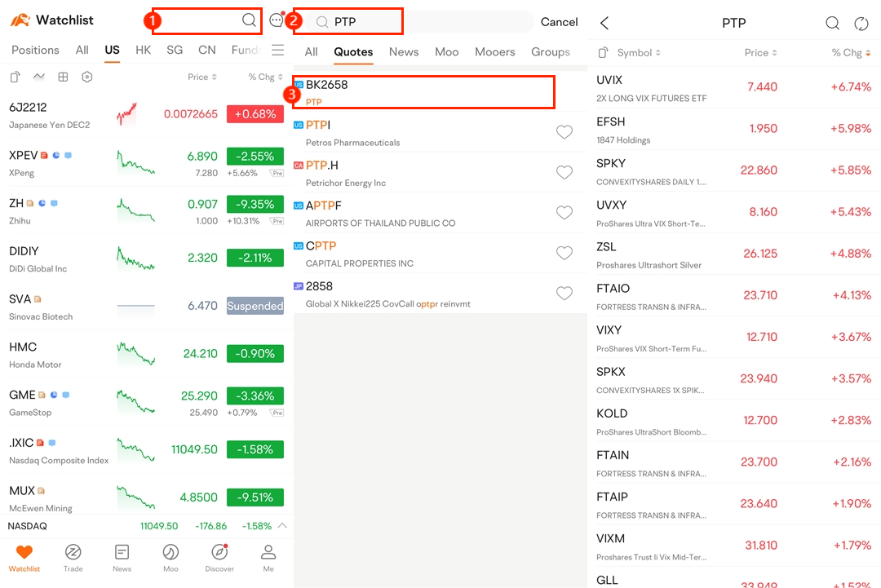Add CPTP to watchlist via heart
Image resolution: width=881 pixels, height=588 pixels.
564,254
